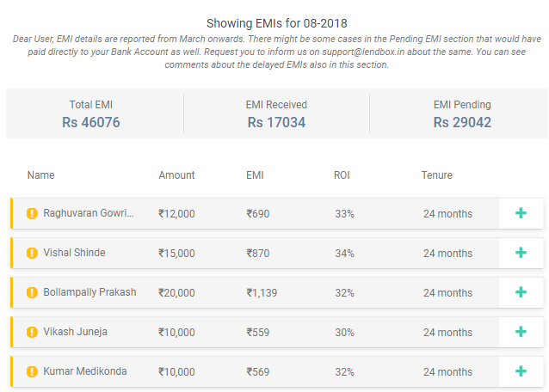This screenshot has height=392, width=549.
Task: Click warning icon beside Kumar Medikonda
Action: [x=32, y=371]
